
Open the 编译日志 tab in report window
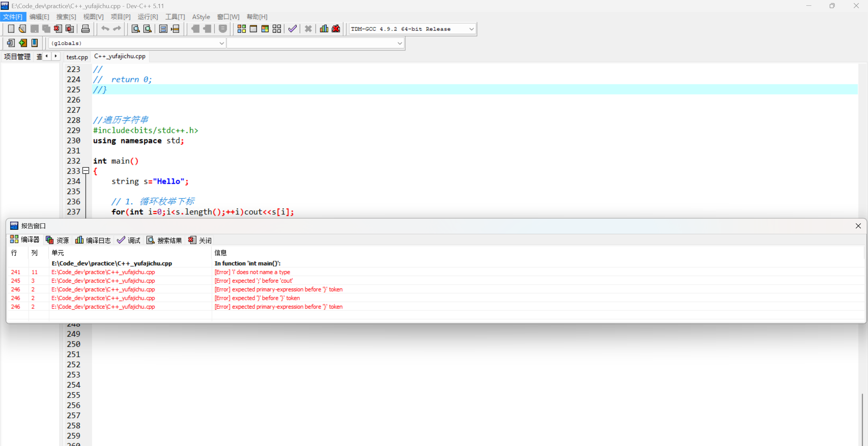point(93,240)
